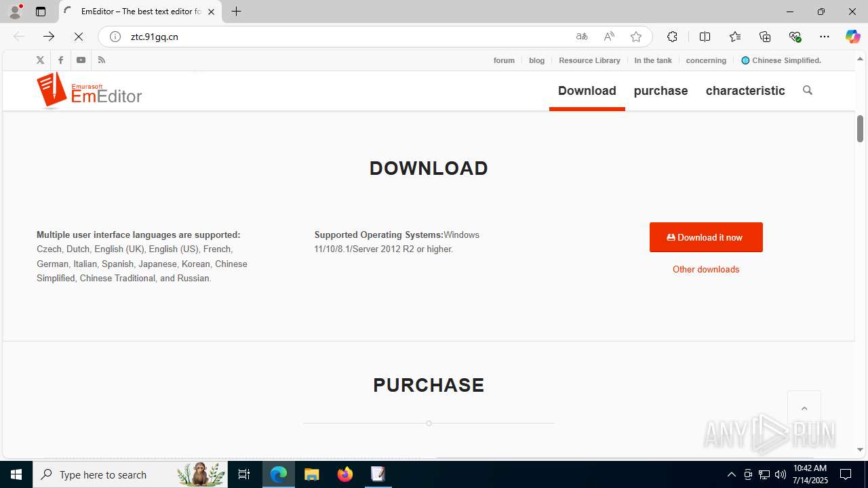The height and width of the screenshot is (488, 868).
Task: Open the volume control in tray
Action: 781,474
